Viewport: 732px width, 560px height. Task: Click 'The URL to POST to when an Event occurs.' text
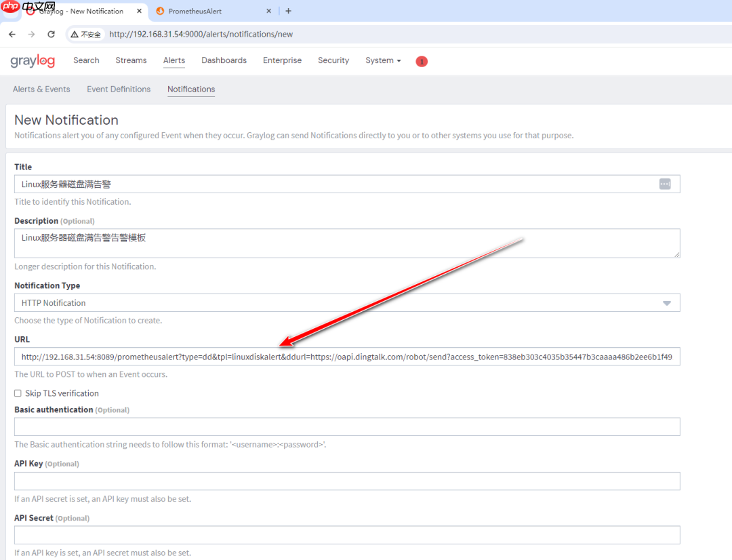[x=91, y=374]
